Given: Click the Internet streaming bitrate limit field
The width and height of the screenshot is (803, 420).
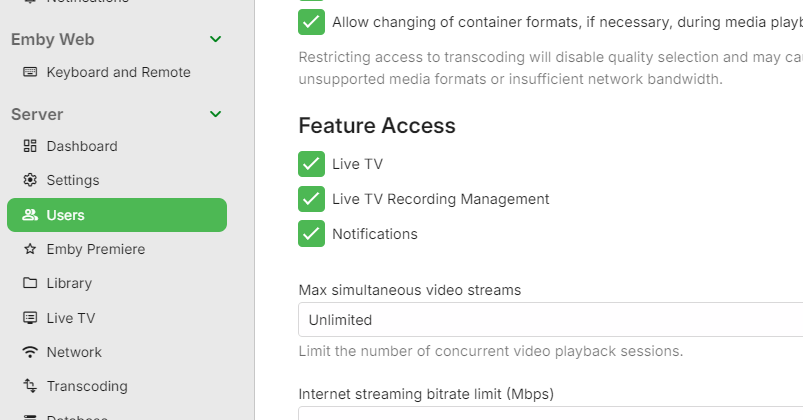Looking at the screenshot, I should 550,413.
